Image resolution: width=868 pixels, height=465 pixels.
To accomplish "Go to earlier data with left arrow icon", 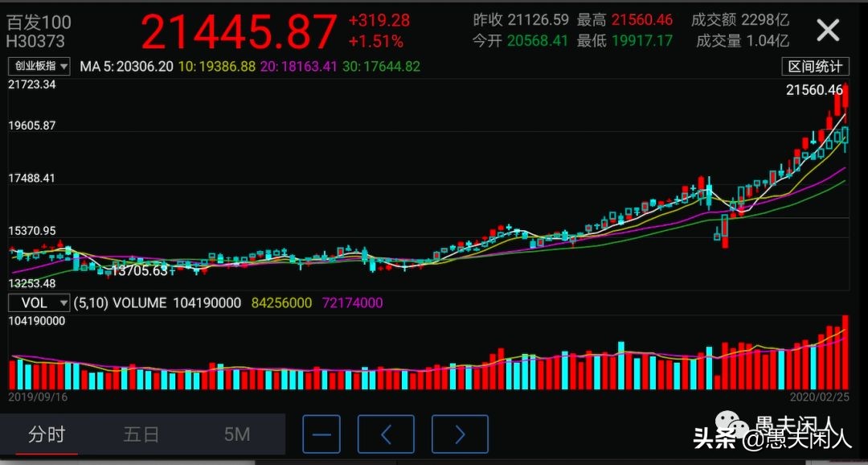I will pyautogui.click(x=386, y=434).
